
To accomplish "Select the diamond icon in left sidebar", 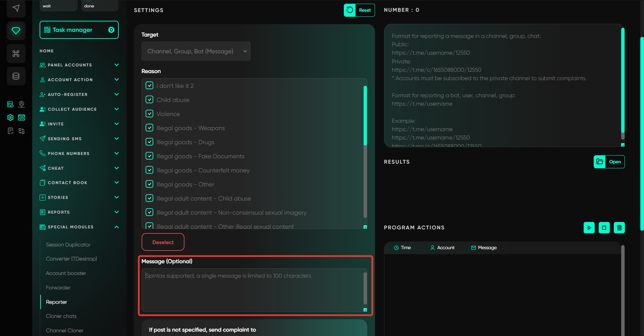I will [x=16, y=31].
